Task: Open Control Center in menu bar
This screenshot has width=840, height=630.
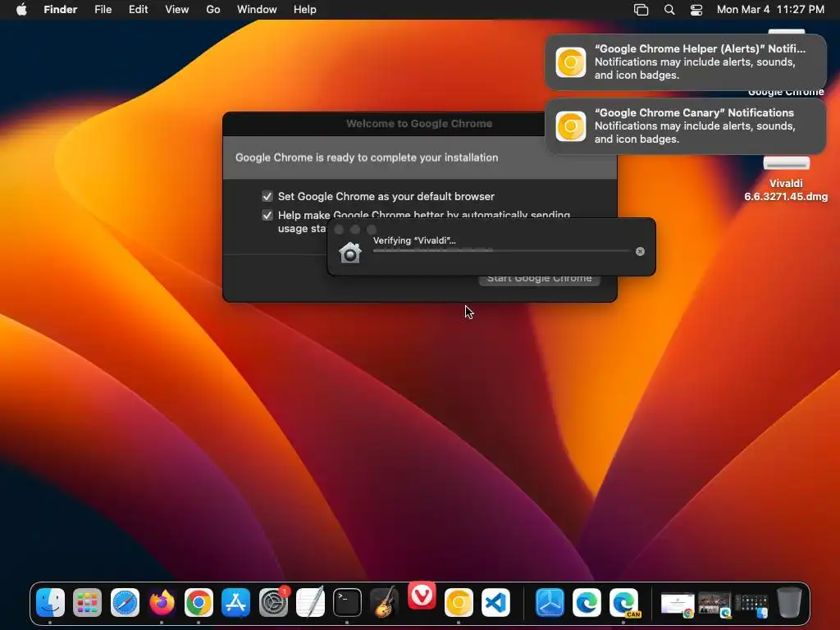Action: 696,10
